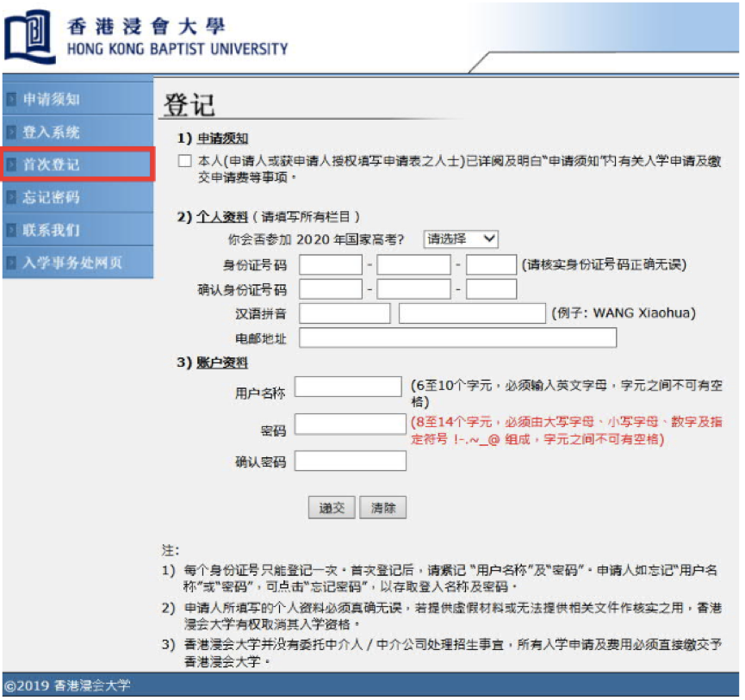745x700 pixels.
Task: Go to 忘记密码 sidebar page
Action: 52,197
